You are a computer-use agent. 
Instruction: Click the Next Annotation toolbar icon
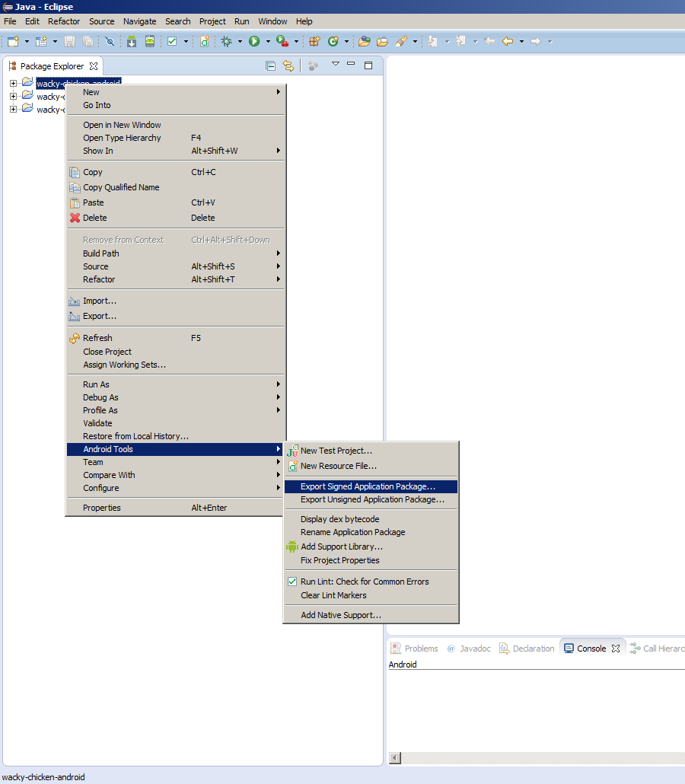click(x=433, y=42)
